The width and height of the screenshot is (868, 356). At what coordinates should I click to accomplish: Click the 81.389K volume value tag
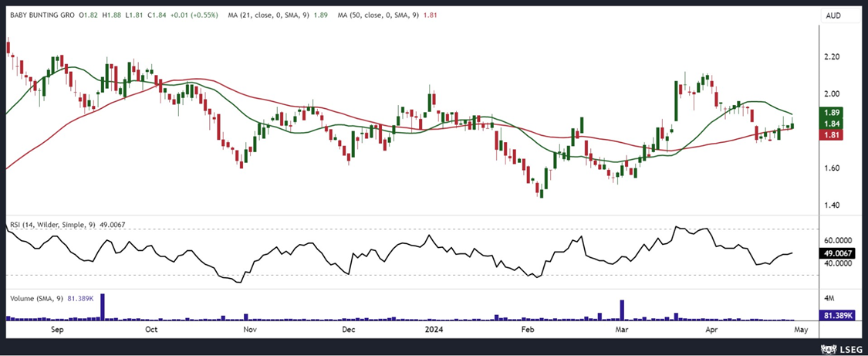coord(836,316)
